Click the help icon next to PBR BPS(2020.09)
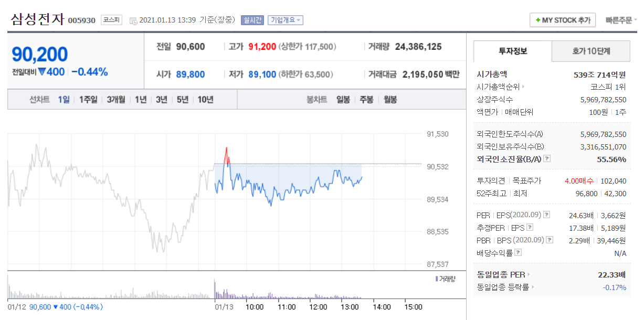Image resolution: width=644 pixels, height=320 pixels. coord(550,240)
